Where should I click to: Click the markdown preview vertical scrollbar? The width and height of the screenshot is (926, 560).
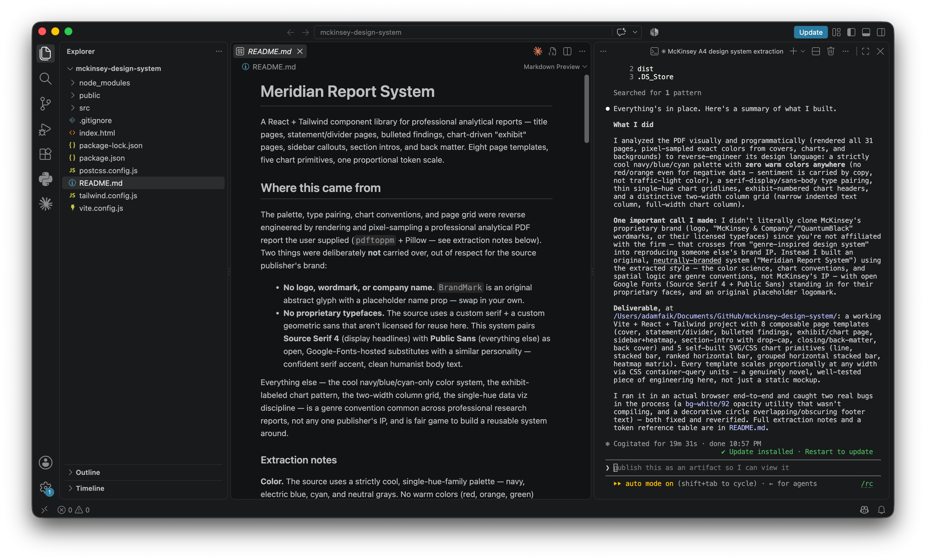586,109
